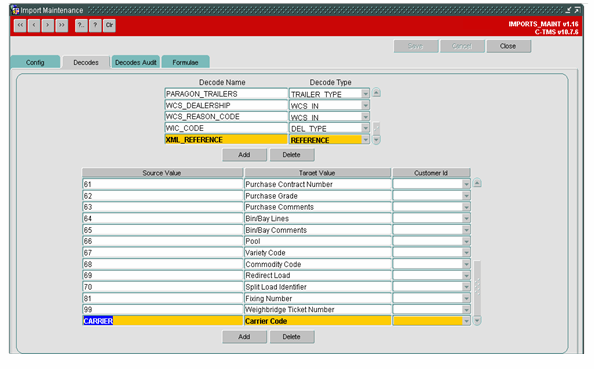The image size is (594, 369).
Task: Delete the selected source value row
Action: pos(291,336)
